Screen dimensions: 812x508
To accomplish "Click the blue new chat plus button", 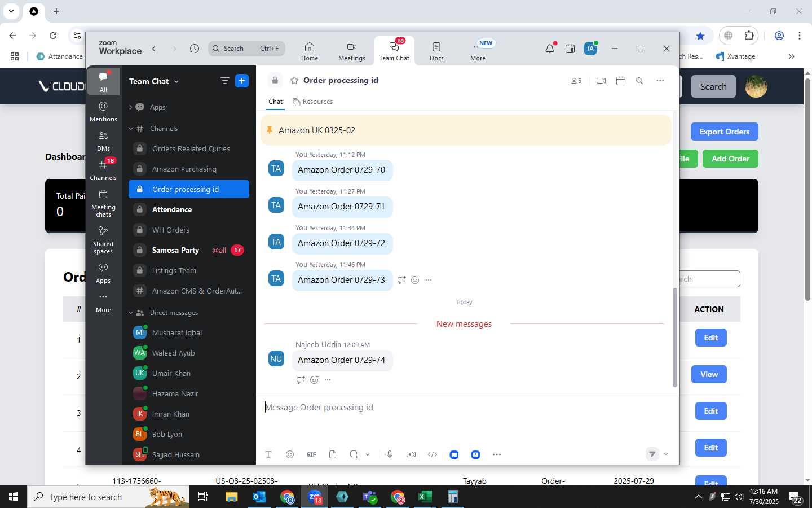I will tap(242, 81).
